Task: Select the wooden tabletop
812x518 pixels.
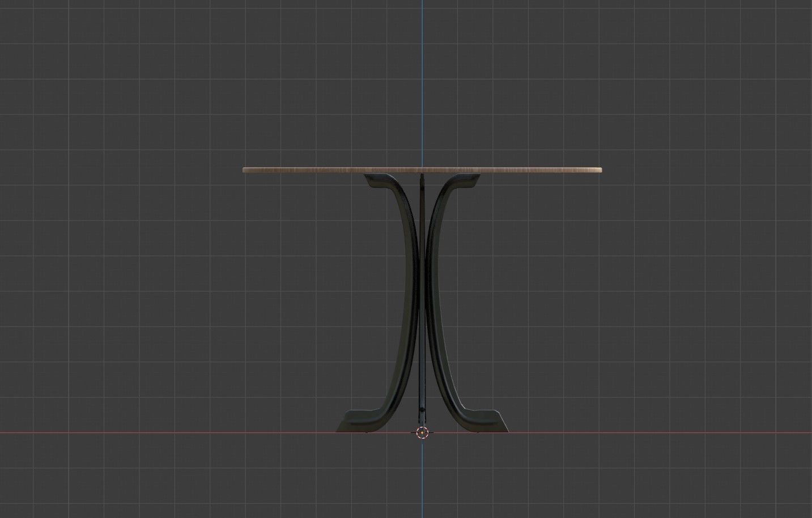Action: [422, 170]
